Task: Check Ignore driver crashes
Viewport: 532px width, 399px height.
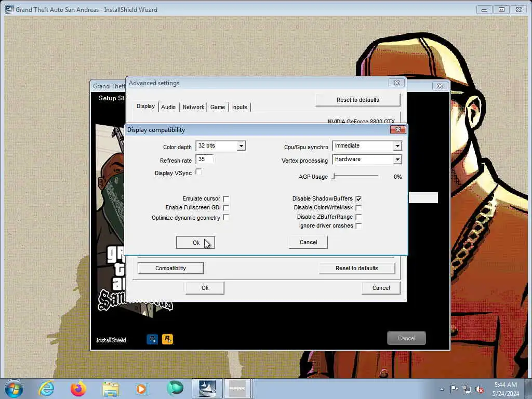Action: 358,226
